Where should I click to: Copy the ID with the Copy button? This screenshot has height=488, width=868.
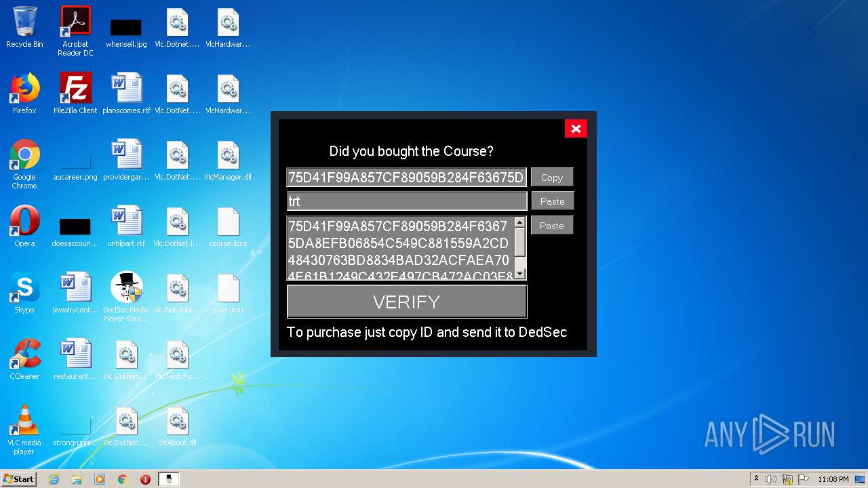(x=552, y=178)
